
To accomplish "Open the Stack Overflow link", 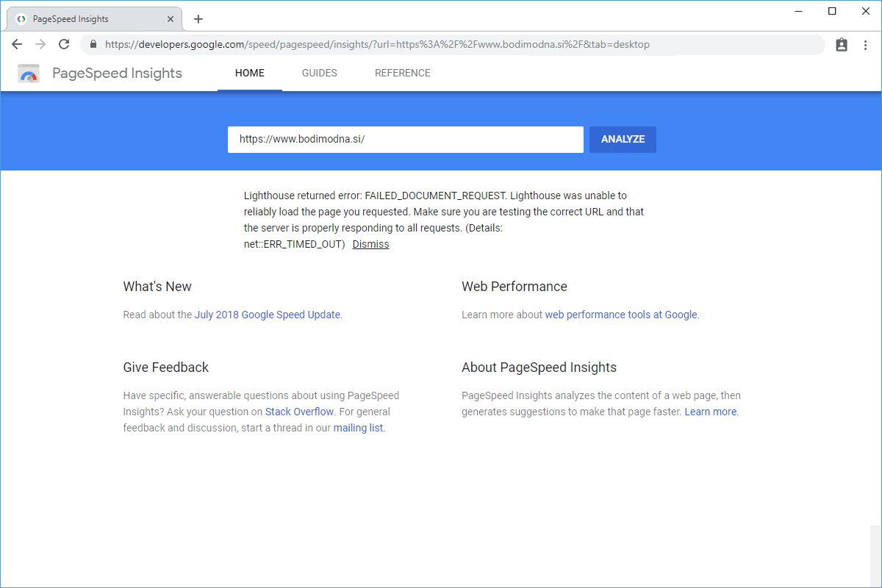I will click(299, 412).
